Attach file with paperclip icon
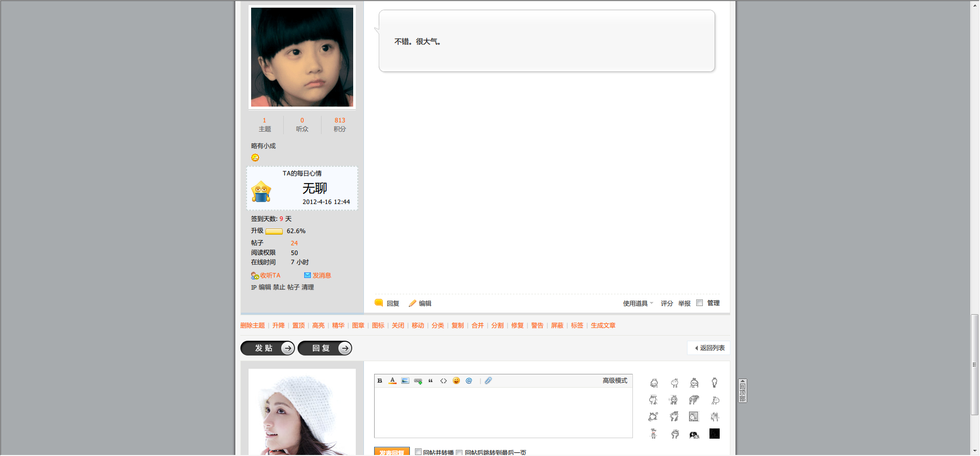980x456 pixels. click(488, 381)
